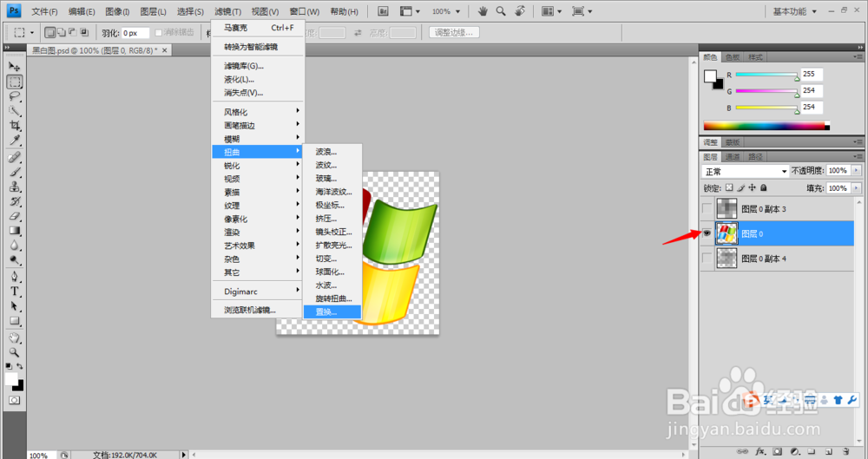Select the Hand tool in toolbox
This screenshot has height=459, width=868.
[15, 338]
